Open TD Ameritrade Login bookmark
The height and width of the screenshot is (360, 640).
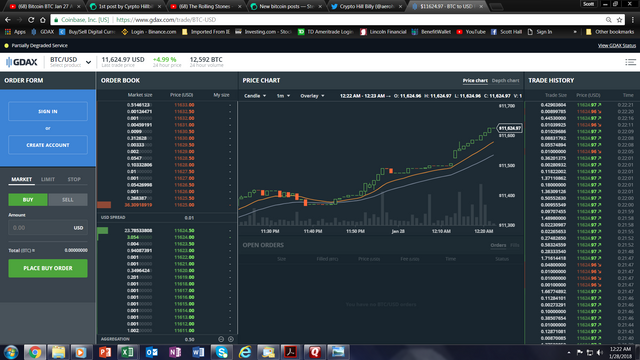click(326, 32)
